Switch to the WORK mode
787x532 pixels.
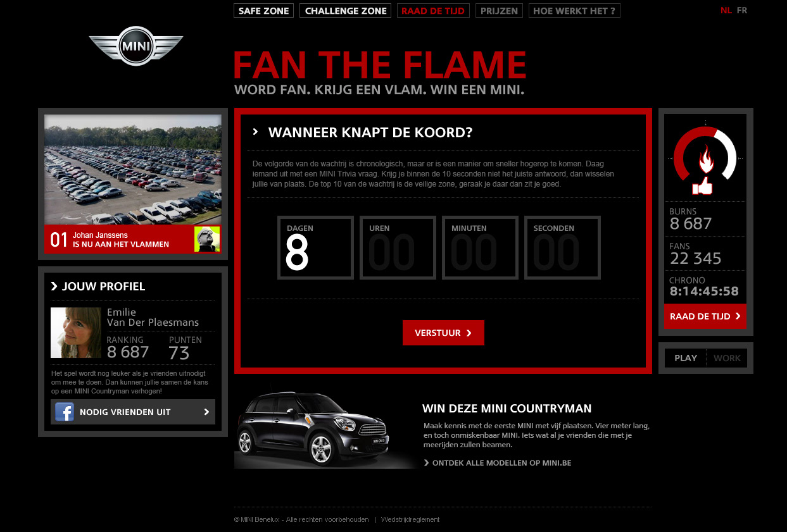[727, 358]
